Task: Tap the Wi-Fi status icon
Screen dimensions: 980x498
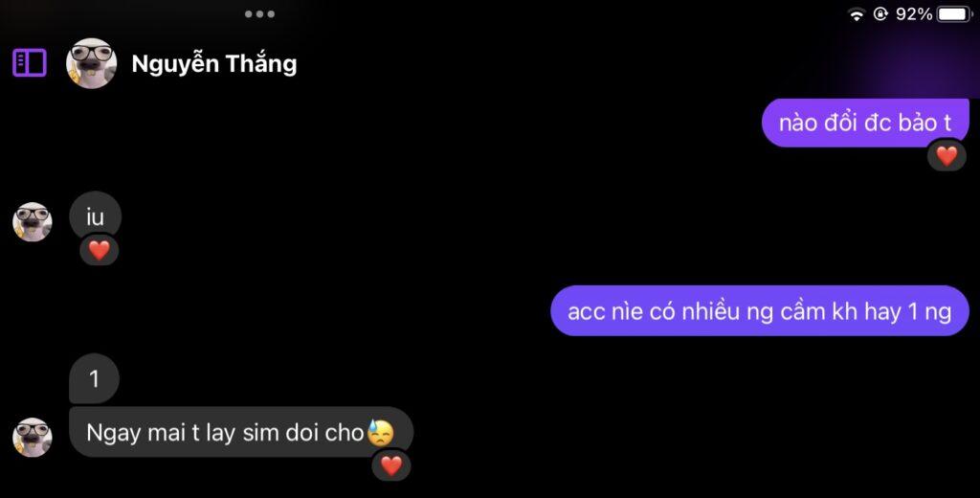Action: click(857, 13)
